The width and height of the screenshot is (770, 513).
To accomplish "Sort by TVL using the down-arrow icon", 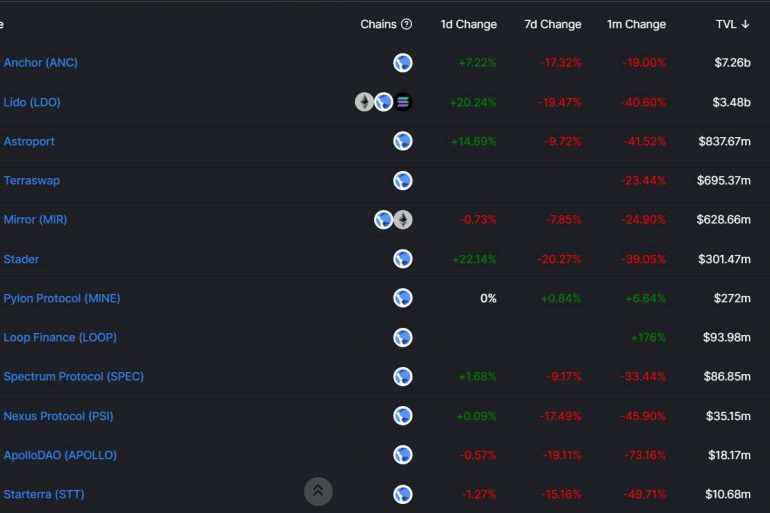I will click(745, 24).
